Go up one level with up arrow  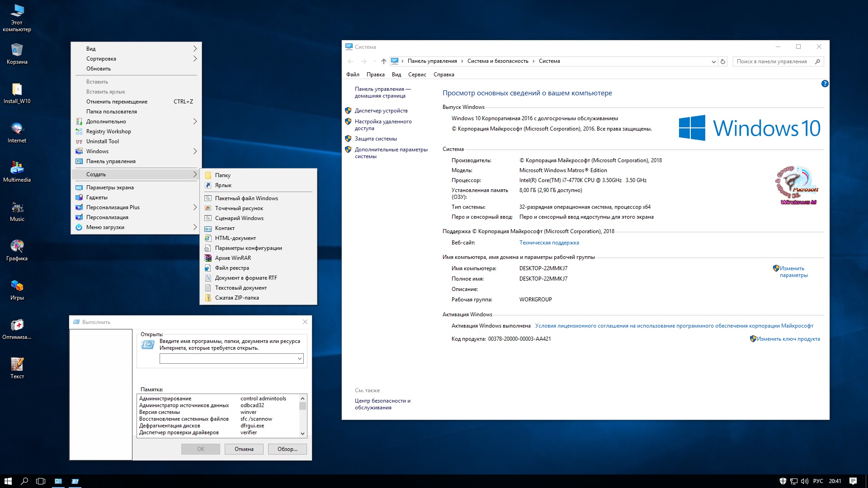383,61
